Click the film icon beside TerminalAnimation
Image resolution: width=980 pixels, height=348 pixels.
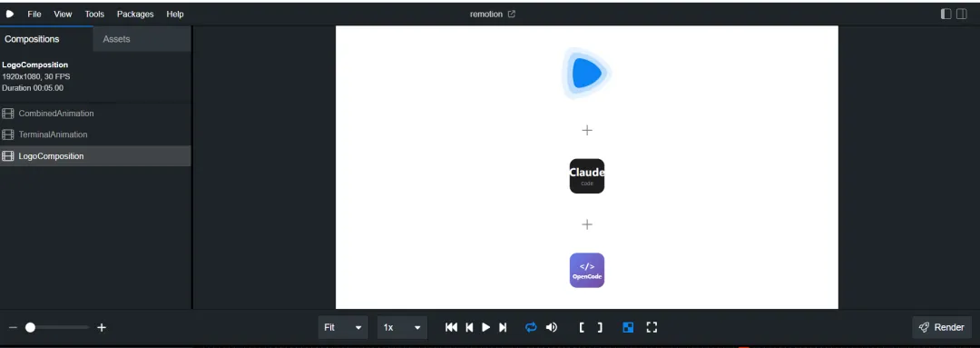coord(8,134)
